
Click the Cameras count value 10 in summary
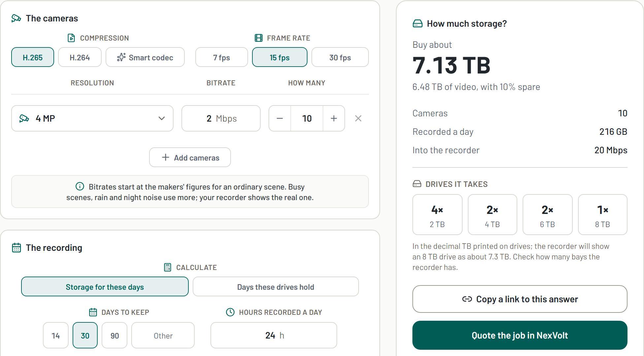coord(623,113)
